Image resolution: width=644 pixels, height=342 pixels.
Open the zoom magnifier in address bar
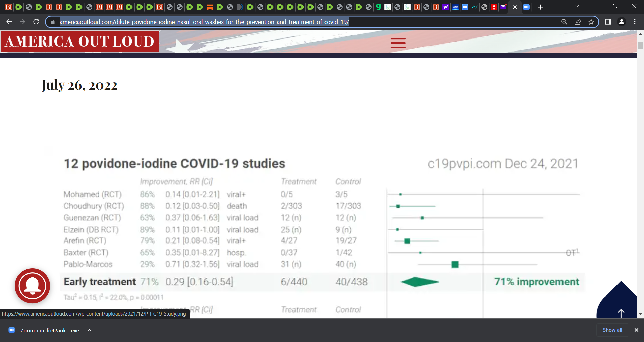[x=564, y=22]
